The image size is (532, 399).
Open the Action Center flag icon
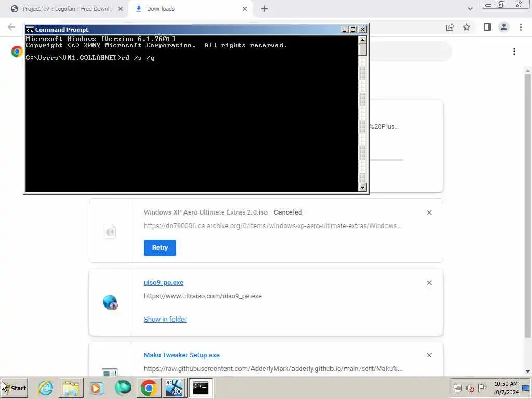[x=482, y=388]
